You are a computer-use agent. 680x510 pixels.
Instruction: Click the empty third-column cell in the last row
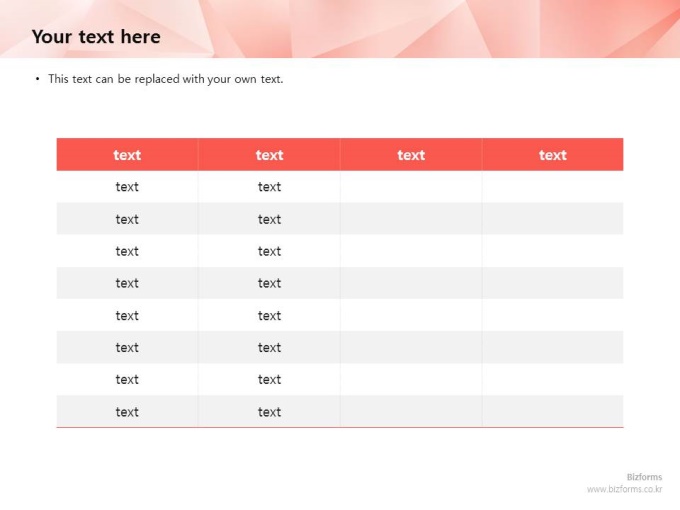411,412
